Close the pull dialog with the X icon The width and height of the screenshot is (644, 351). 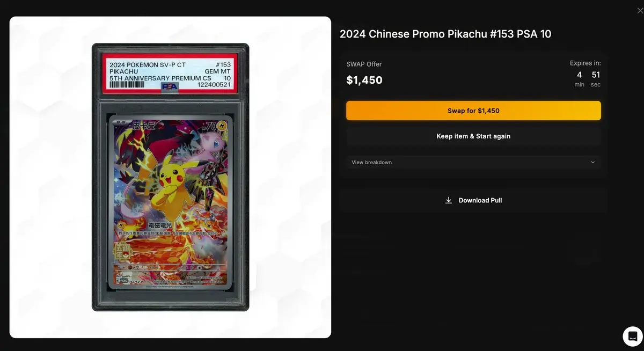(640, 11)
